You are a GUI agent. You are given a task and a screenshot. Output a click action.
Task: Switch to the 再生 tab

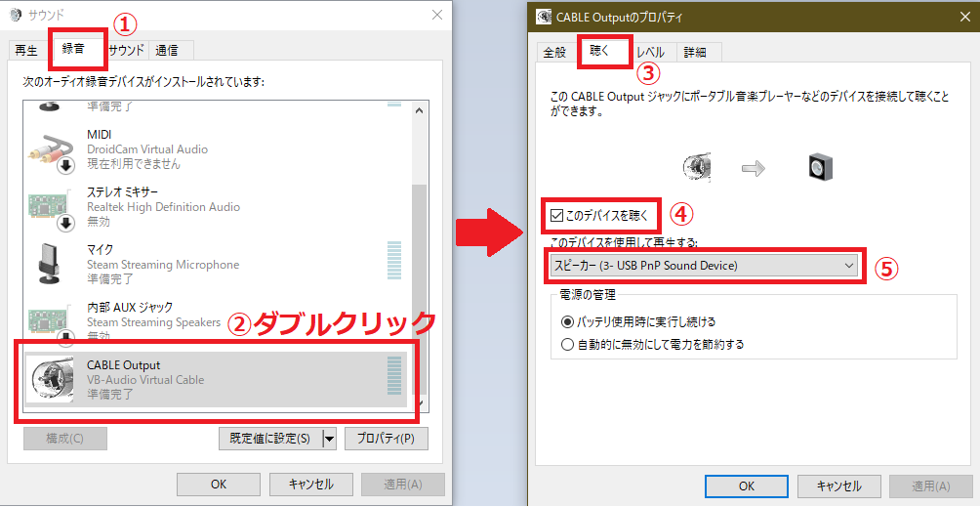coord(26,51)
